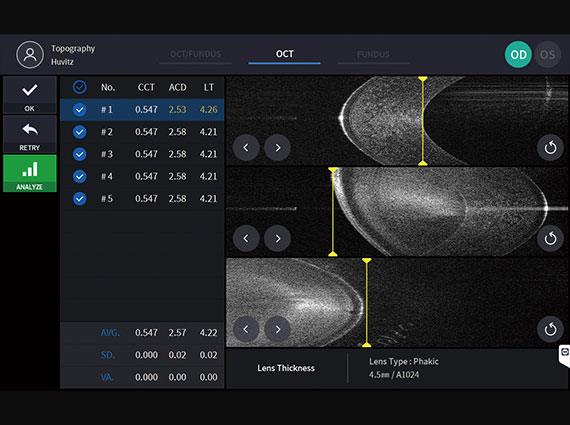Screen dimensions: 570x425
Task: Uncheck measurement #2 checkbox
Action: pos(79,132)
